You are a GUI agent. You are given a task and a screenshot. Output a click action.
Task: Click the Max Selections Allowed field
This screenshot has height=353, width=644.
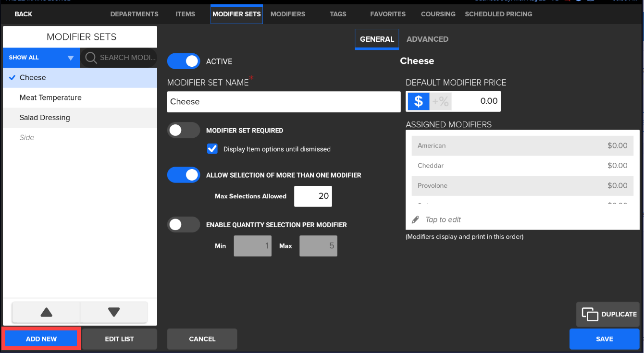point(313,196)
